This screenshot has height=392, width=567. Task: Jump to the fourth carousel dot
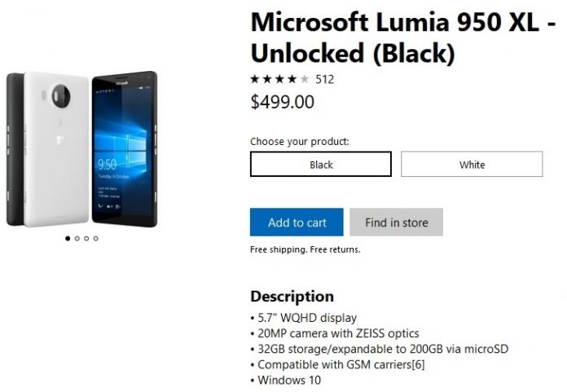pyautogui.click(x=96, y=239)
